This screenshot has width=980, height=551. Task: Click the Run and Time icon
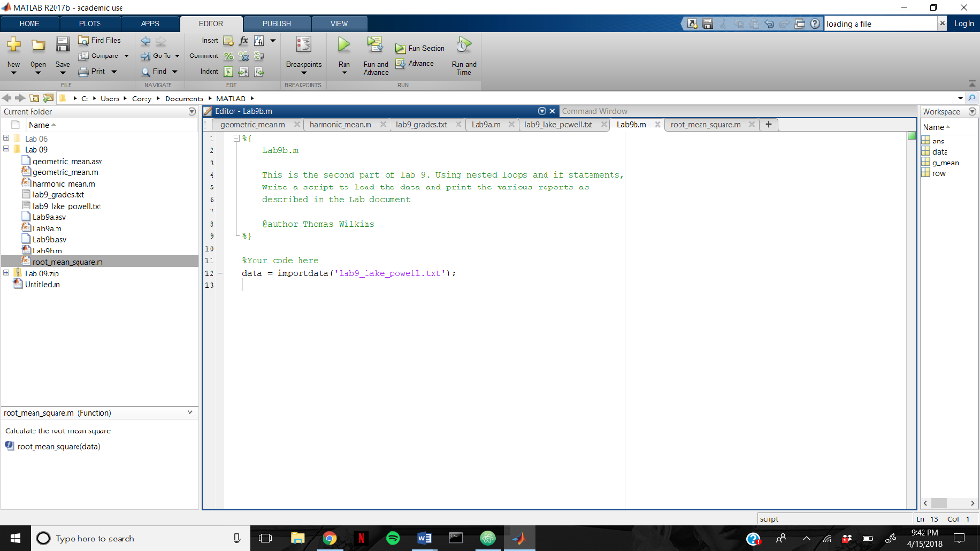pos(463,44)
